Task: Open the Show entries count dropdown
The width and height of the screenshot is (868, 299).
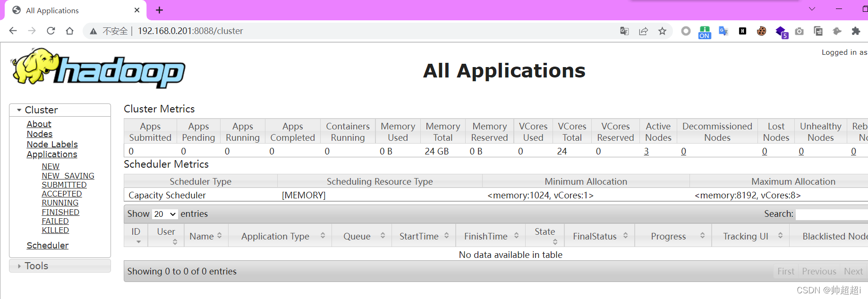Action: point(165,214)
